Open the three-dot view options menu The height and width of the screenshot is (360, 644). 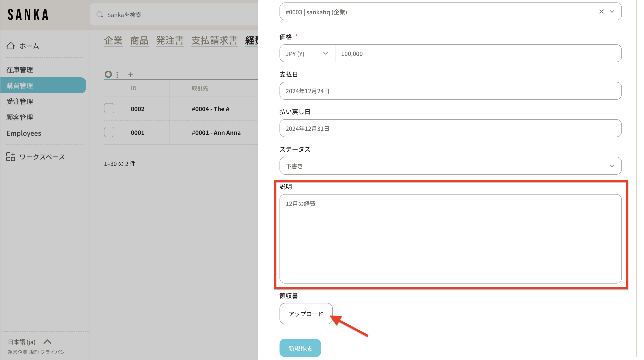coord(117,74)
